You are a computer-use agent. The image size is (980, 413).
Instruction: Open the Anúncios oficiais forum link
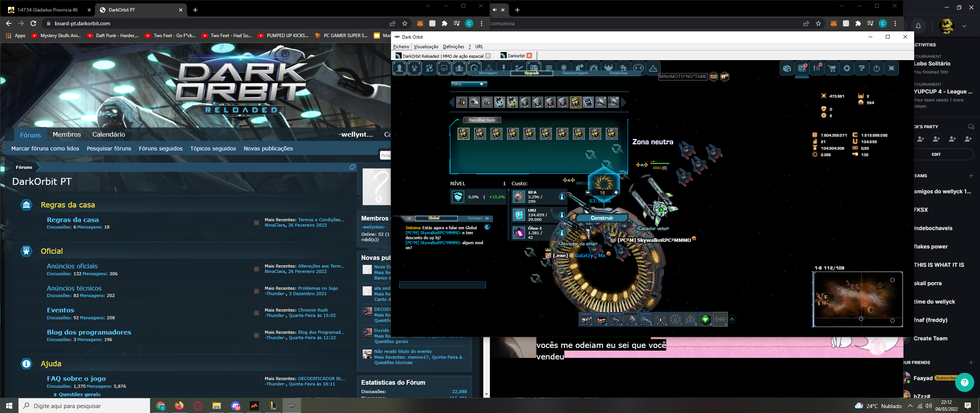click(72, 266)
